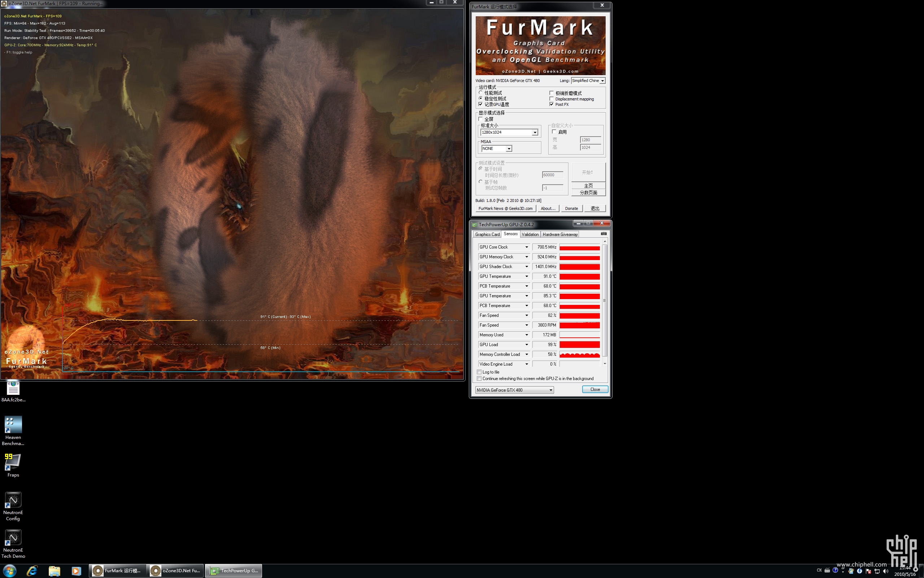Click the blue lightning bolt tray icon

(859, 571)
